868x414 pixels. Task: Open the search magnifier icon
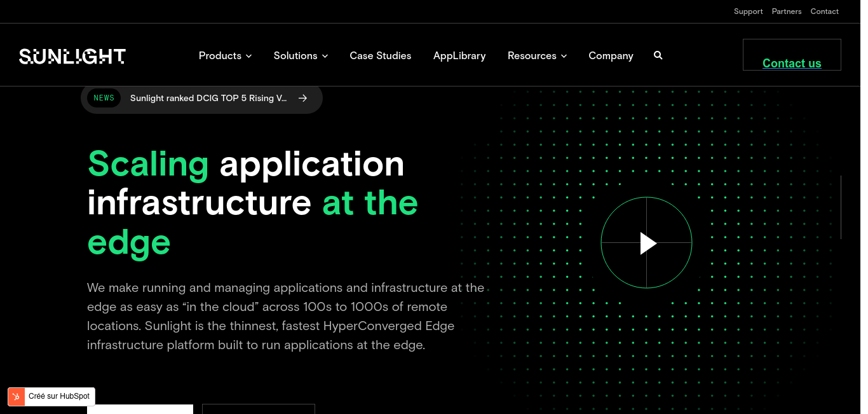coord(658,55)
